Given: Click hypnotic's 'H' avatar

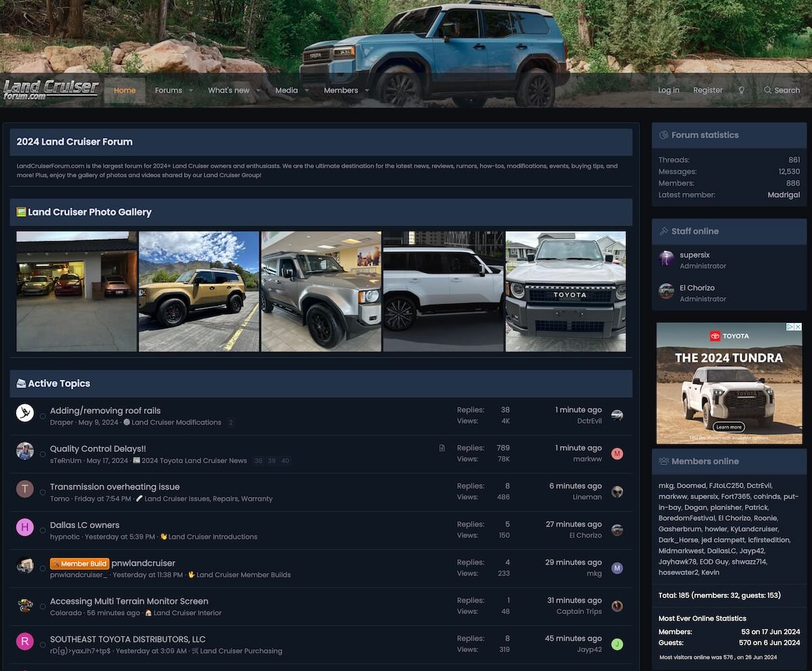Looking at the screenshot, I should click(25, 527).
